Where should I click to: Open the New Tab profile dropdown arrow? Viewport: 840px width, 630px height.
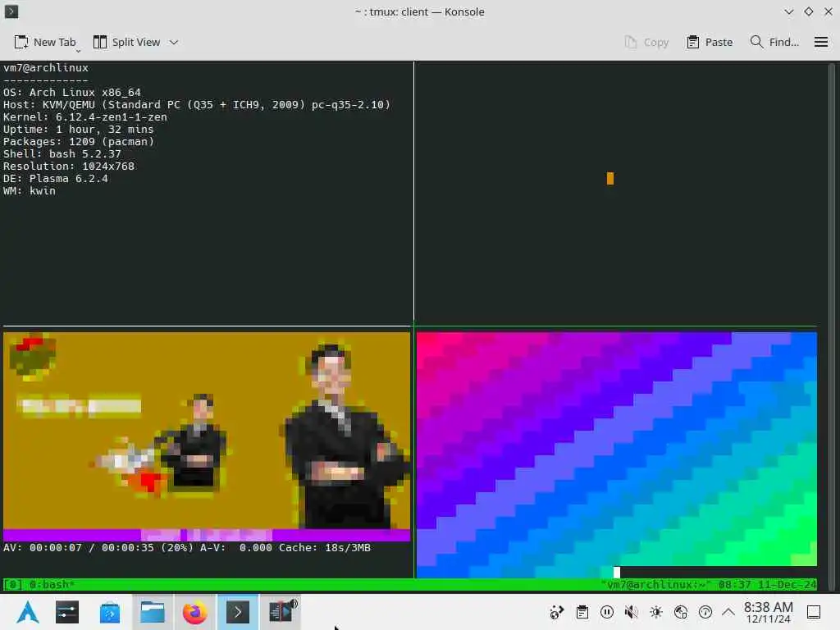click(78, 50)
